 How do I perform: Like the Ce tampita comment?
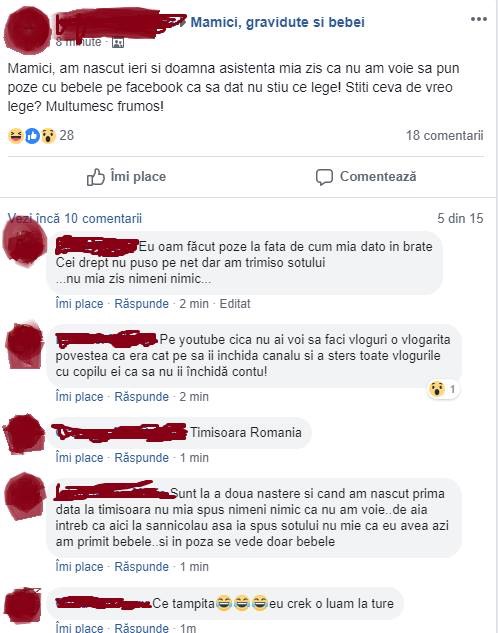pos(80,628)
